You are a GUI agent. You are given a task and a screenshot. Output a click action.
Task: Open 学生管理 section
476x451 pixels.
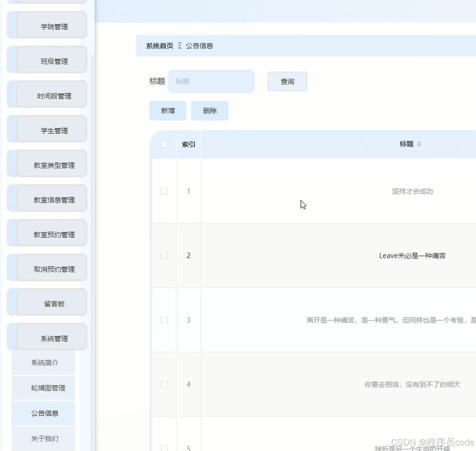[46, 129]
